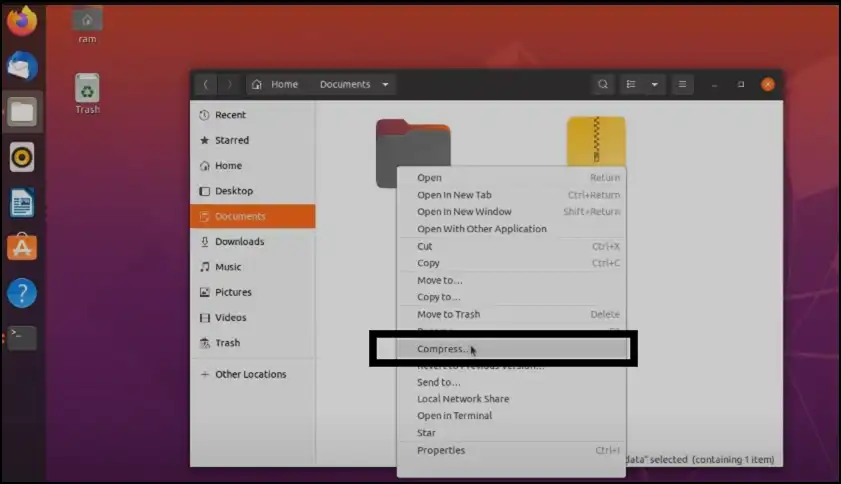
Task: Open Starred in the sidebar
Action: click(x=253, y=140)
